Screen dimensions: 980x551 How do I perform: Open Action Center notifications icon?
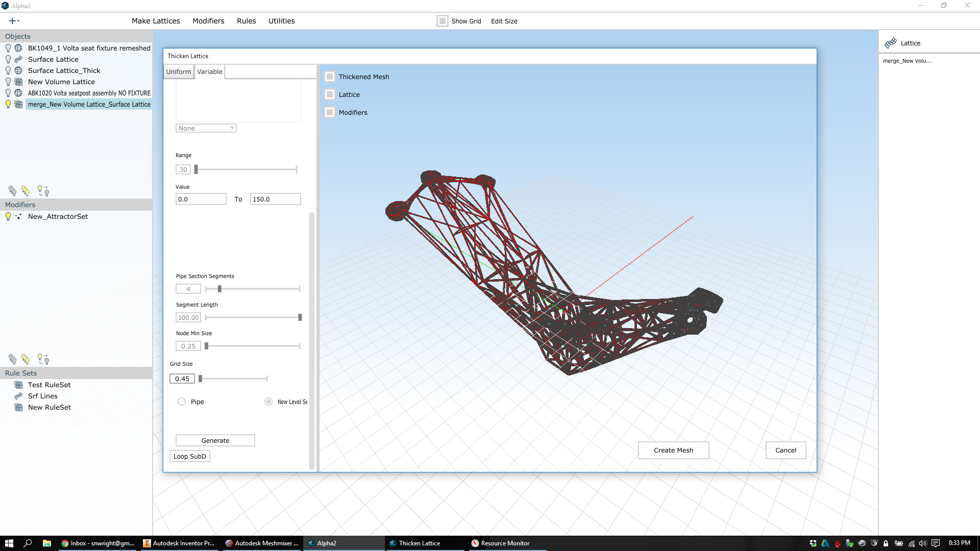(x=936, y=543)
